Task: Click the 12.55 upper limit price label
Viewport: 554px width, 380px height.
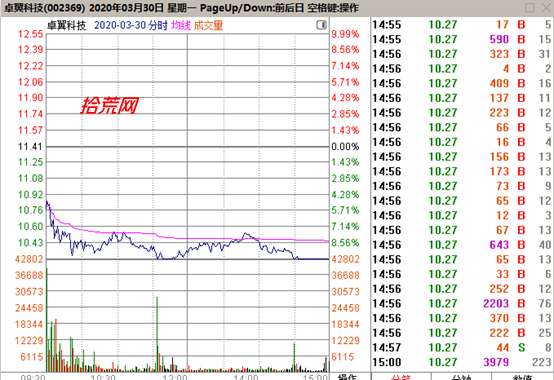Action: pyautogui.click(x=30, y=34)
